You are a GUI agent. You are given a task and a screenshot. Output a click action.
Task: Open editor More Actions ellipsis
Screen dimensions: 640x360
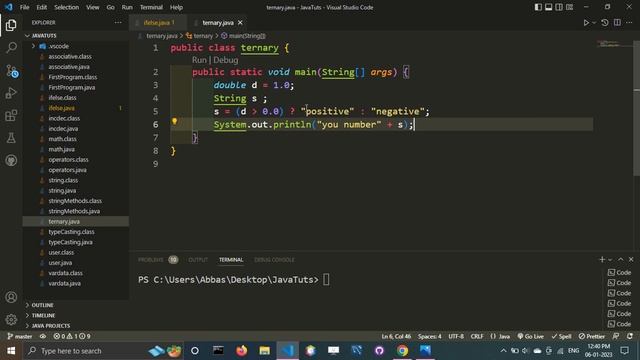coord(629,23)
